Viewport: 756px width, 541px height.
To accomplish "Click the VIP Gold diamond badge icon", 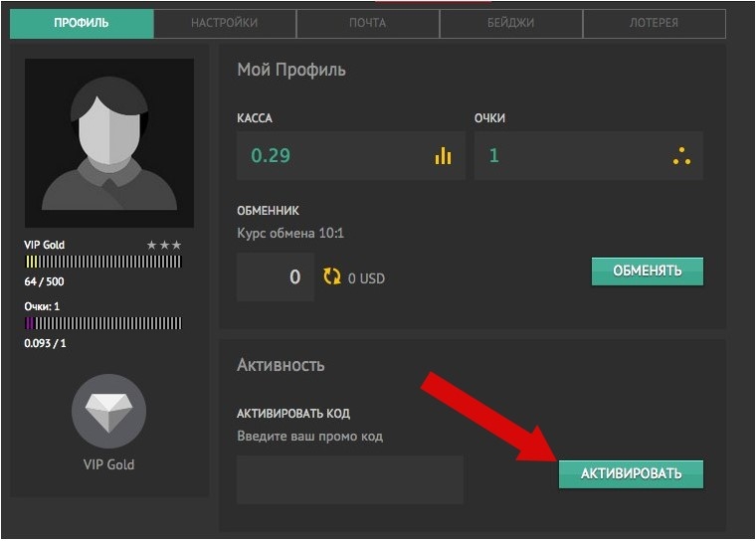I will (109, 411).
